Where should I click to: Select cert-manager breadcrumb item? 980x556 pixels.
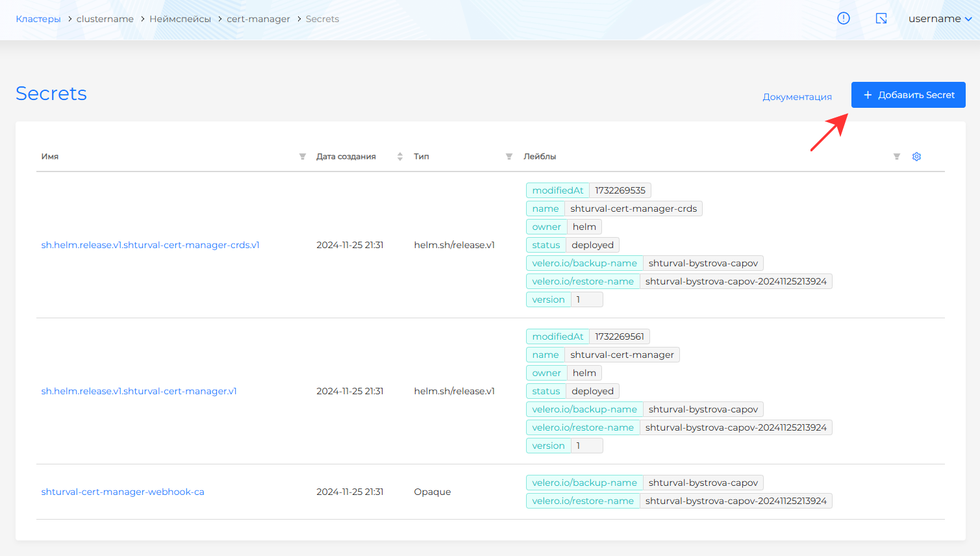click(x=258, y=19)
